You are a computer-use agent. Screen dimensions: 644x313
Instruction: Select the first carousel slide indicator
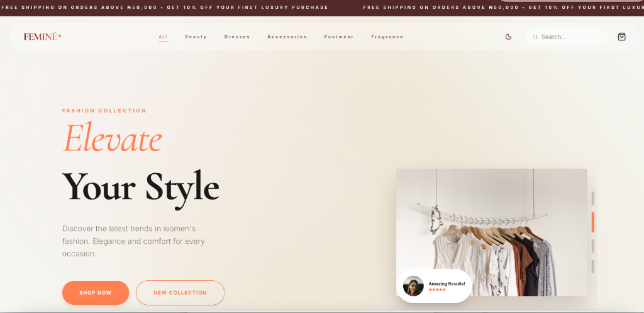point(593,198)
